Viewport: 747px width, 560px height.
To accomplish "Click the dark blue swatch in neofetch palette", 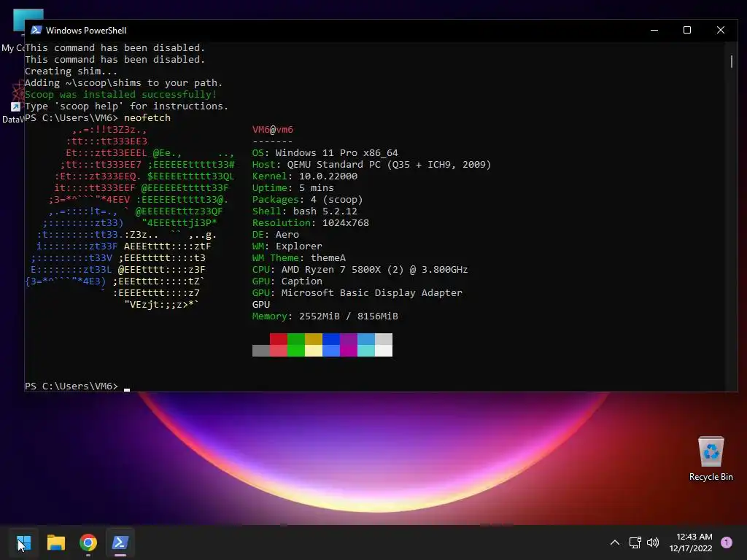I will coord(331,339).
